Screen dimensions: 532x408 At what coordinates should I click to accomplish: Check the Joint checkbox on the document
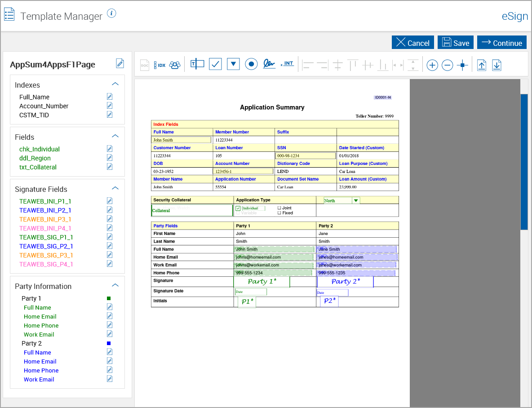[279, 208]
